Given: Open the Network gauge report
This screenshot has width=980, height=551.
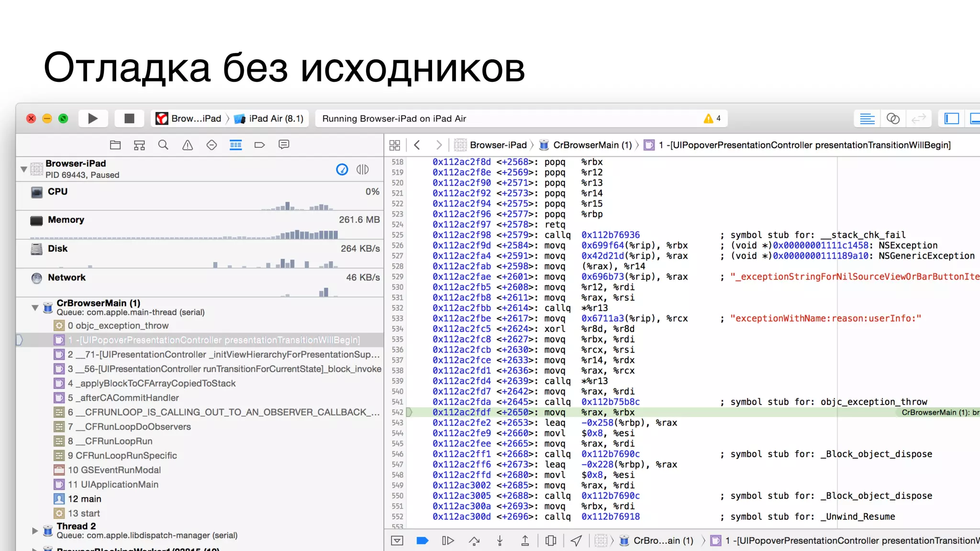Looking at the screenshot, I should pos(200,282).
